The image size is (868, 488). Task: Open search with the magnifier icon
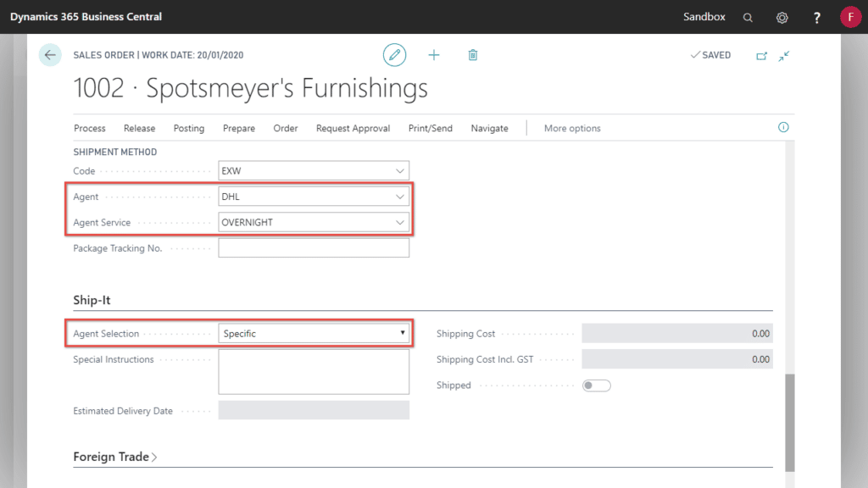pos(748,16)
